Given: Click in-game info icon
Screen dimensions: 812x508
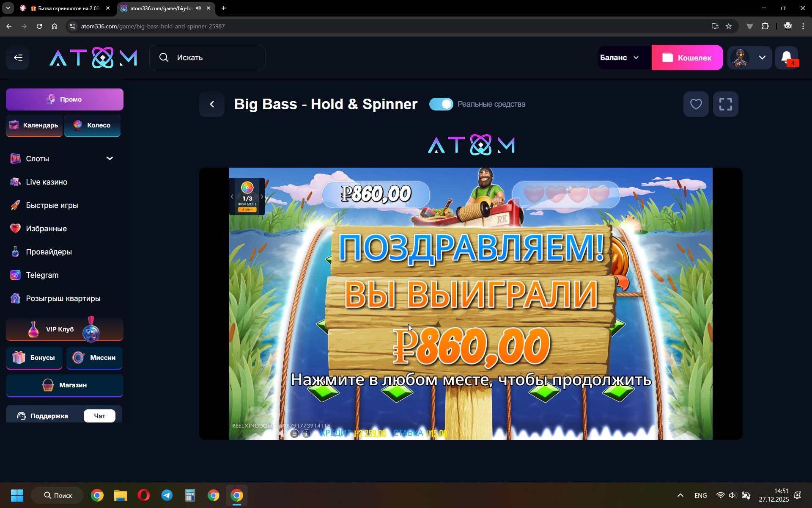Looking at the screenshot, I should tap(306, 433).
